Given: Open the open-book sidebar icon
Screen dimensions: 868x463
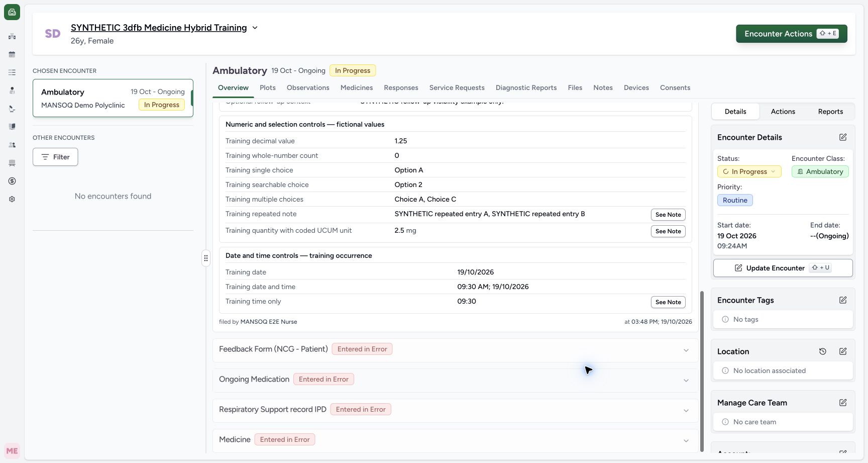Looking at the screenshot, I should [x=12, y=127].
